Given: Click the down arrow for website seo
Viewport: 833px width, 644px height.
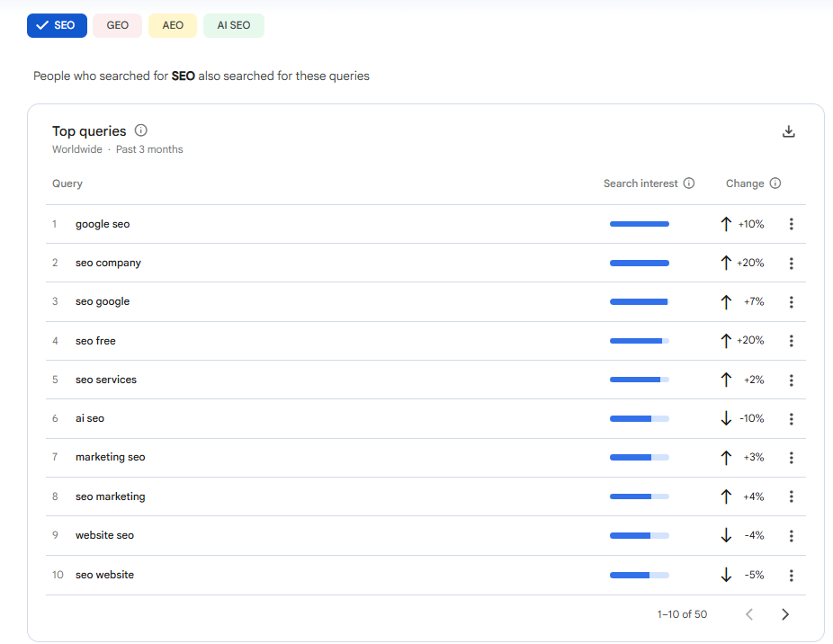Looking at the screenshot, I should coord(726,535).
